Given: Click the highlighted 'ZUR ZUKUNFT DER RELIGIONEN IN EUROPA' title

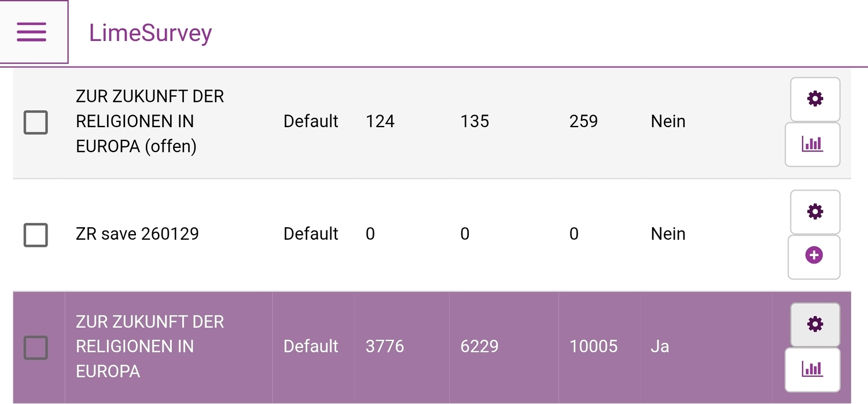Looking at the screenshot, I should pyautogui.click(x=149, y=346).
